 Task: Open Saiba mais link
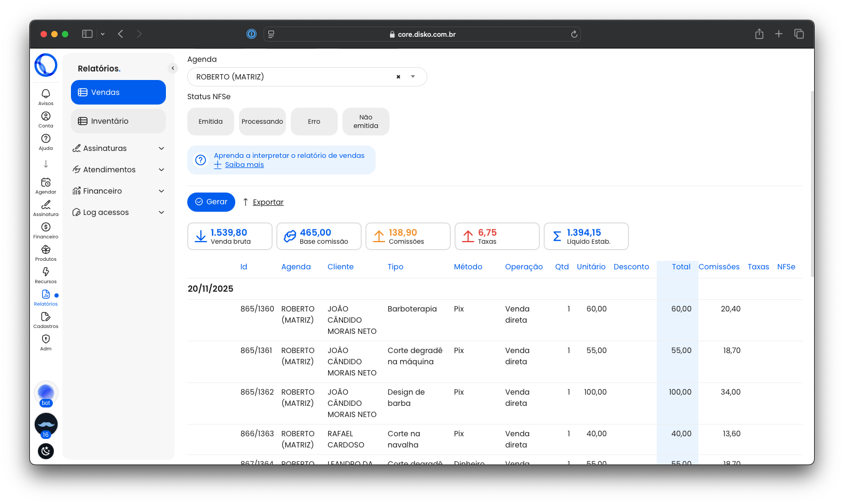coord(244,165)
